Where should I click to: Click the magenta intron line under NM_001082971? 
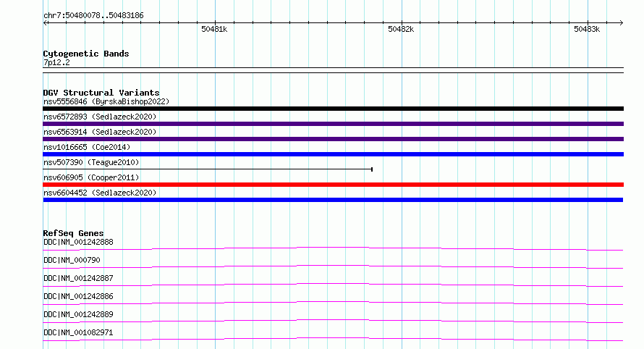pyautogui.click(x=333, y=338)
